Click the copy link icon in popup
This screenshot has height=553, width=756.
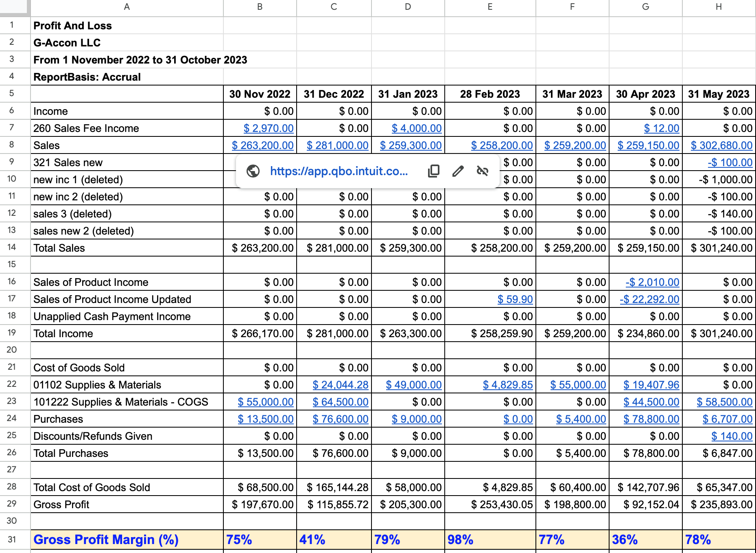[x=434, y=171]
